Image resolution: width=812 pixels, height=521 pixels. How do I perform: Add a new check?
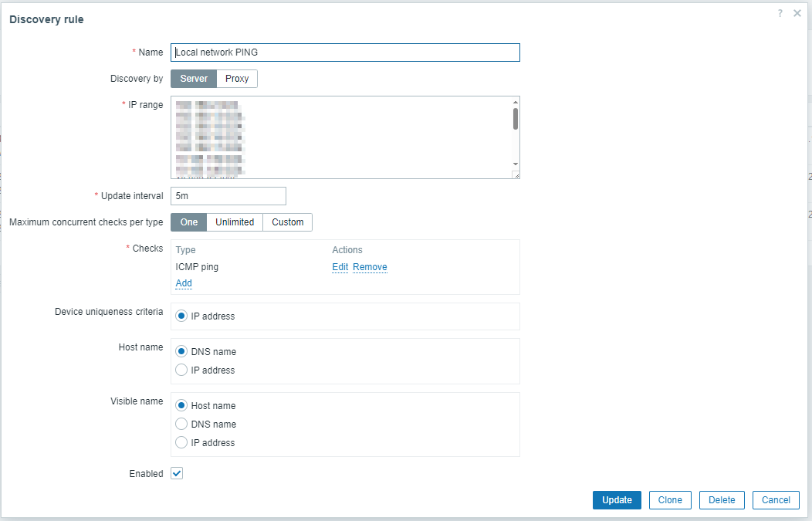click(184, 282)
